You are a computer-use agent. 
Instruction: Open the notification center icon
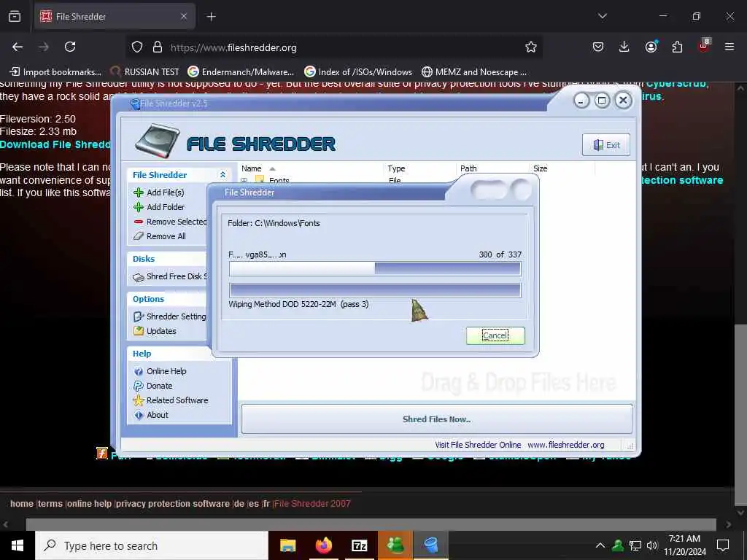coord(723,545)
